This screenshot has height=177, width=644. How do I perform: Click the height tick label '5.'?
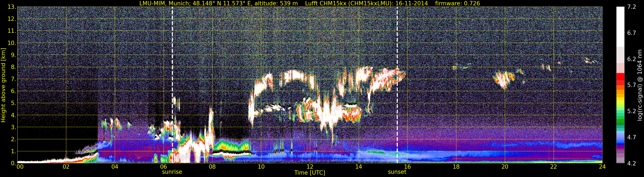click(13, 103)
